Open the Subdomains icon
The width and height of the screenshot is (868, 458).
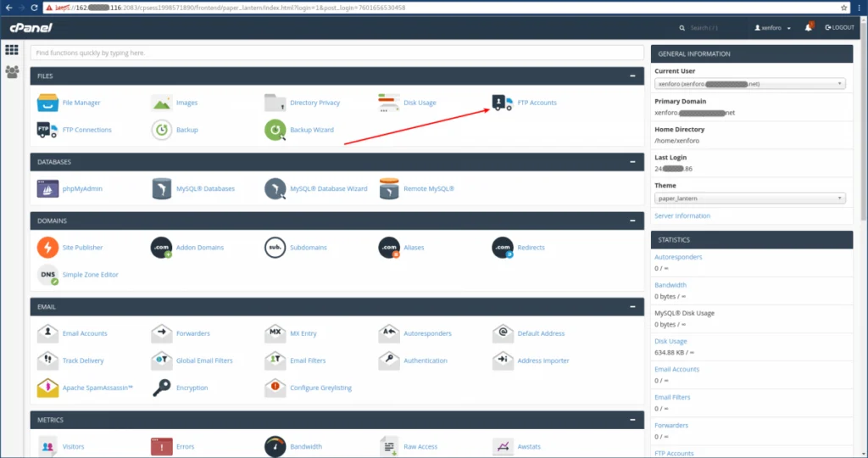[x=275, y=247]
